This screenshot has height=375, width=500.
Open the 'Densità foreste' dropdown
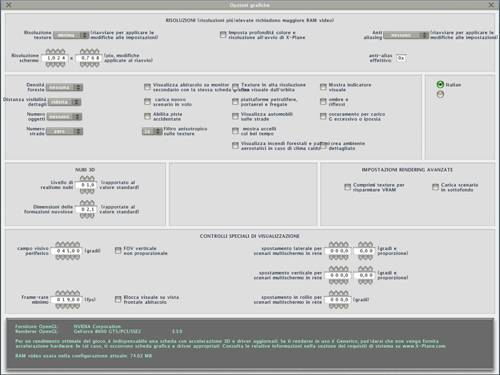64,87
